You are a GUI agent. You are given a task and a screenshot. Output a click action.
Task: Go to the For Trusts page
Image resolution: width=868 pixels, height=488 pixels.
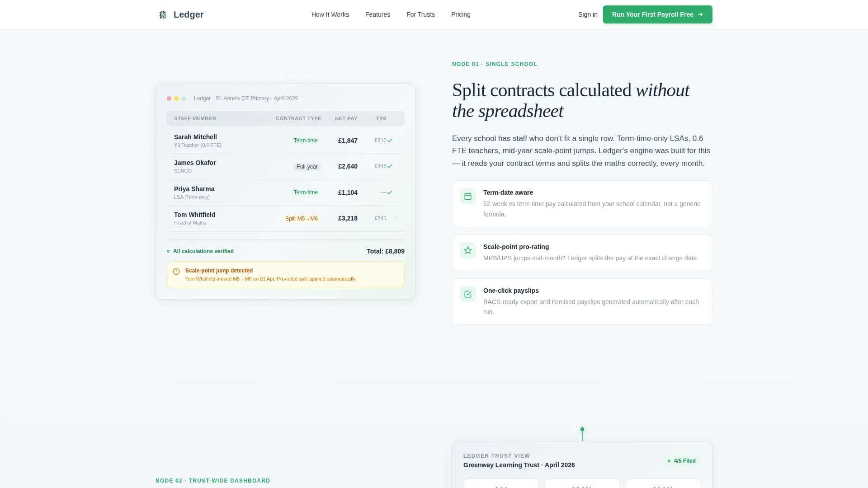(420, 14)
